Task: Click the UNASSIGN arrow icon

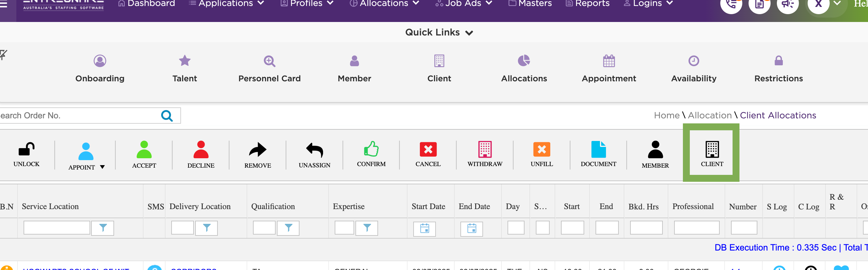Action: click(x=314, y=149)
